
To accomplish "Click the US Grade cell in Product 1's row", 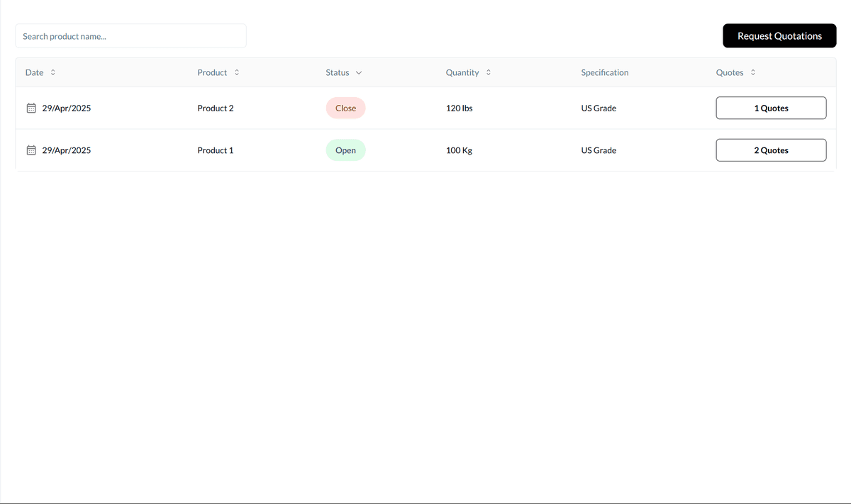I will 598,150.
